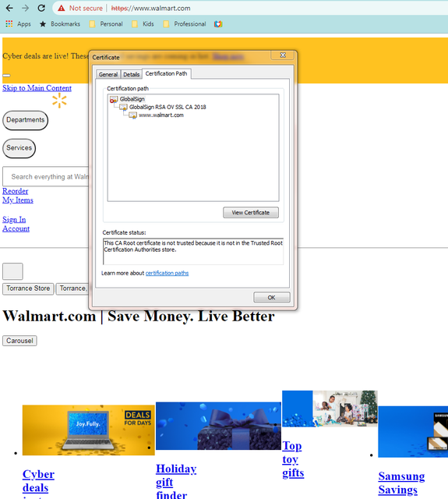Open the Kids bookmarks folder
Viewport: 448px width, 499px height.
pos(143,24)
